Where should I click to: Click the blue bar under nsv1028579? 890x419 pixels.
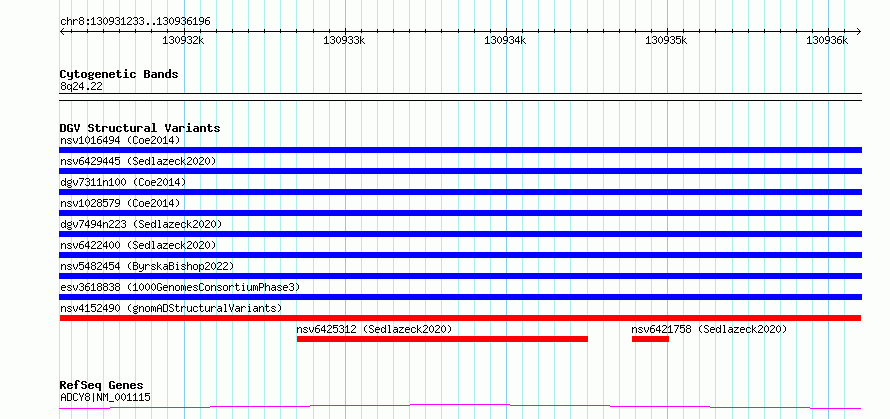pos(460,213)
